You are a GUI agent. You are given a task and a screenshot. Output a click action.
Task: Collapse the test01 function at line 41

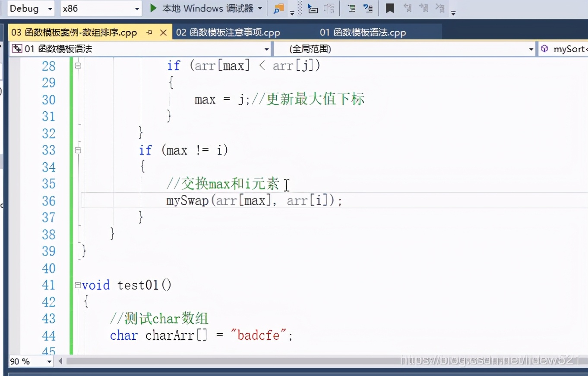78,285
